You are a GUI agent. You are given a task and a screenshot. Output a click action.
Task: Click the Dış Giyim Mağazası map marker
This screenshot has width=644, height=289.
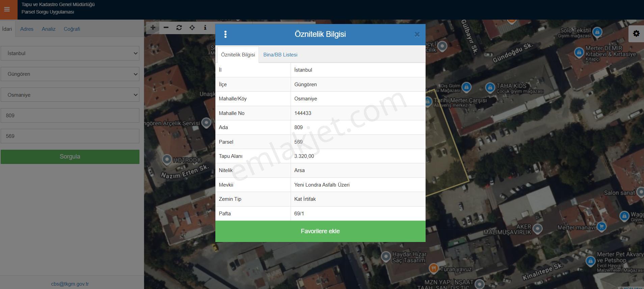(466, 87)
